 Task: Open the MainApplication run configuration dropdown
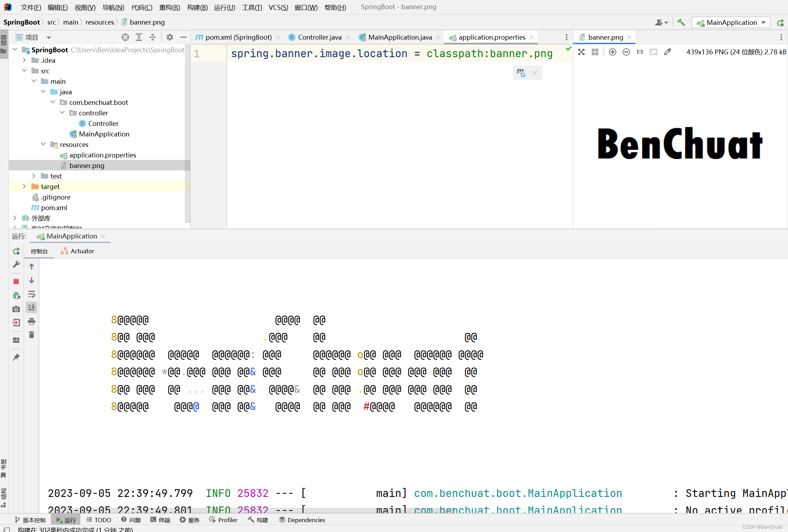pyautogui.click(x=732, y=22)
